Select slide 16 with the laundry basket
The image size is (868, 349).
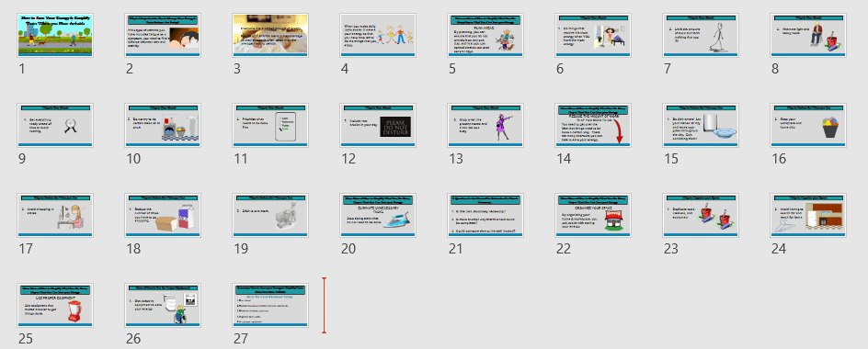[x=807, y=126]
